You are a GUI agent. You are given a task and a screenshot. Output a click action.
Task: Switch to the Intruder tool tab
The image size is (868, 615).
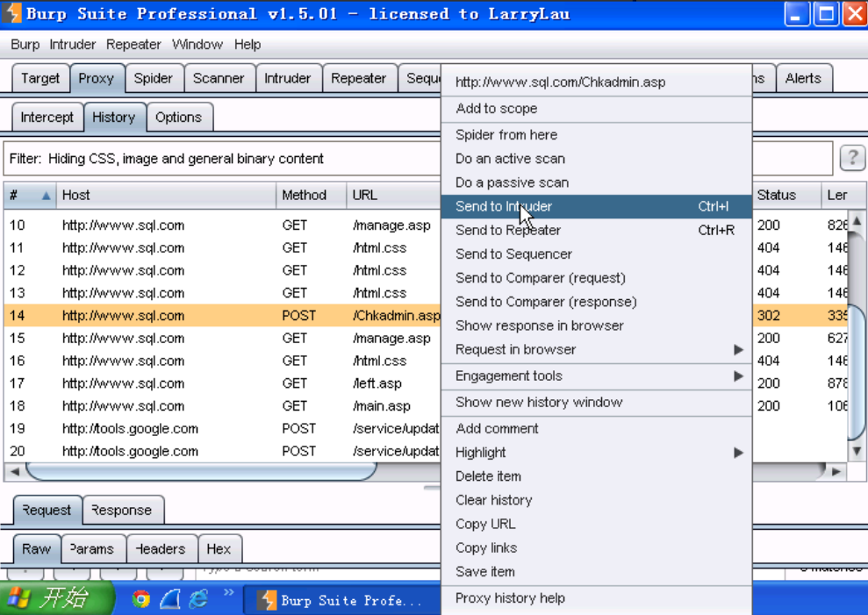pyautogui.click(x=287, y=78)
